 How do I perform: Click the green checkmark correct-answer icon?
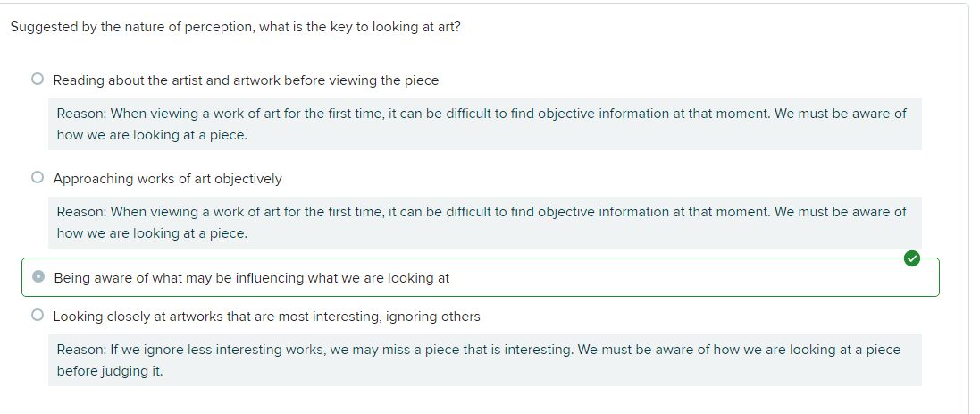[x=910, y=258]
